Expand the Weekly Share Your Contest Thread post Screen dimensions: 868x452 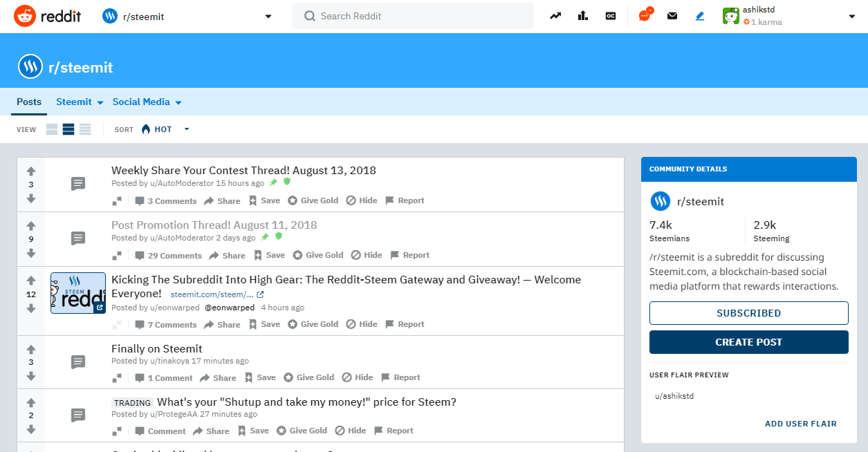[118, 201]
